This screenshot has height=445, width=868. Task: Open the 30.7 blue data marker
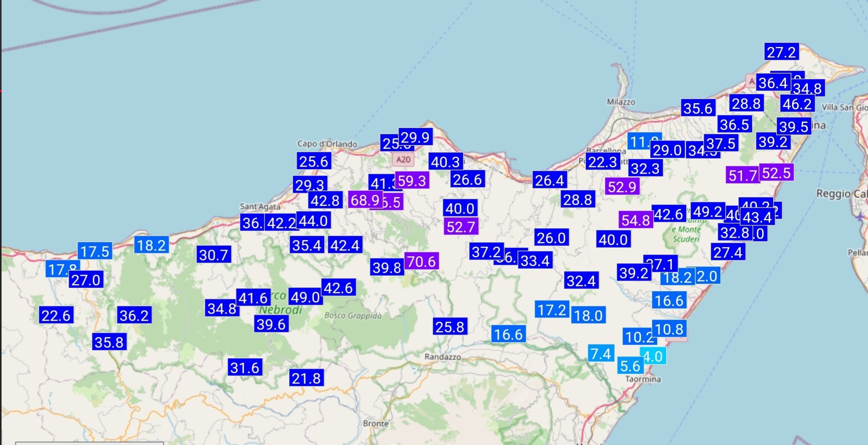213,255
